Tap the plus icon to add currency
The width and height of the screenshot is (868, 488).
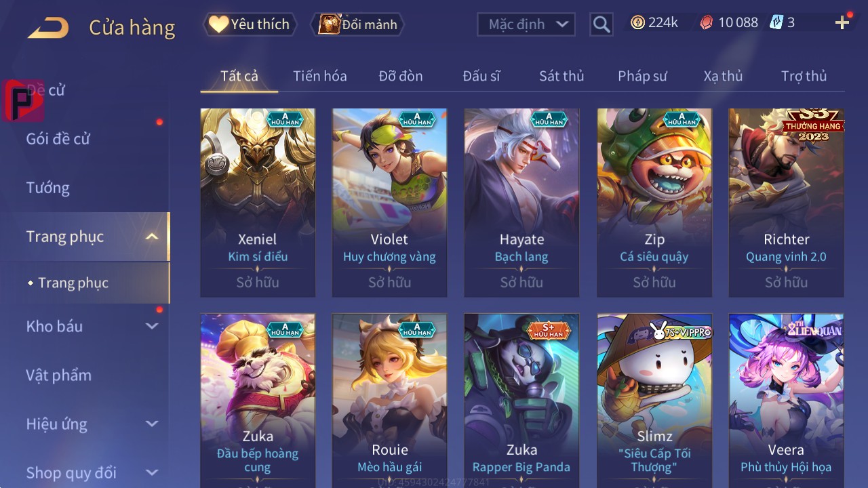[x=842, y=23]
